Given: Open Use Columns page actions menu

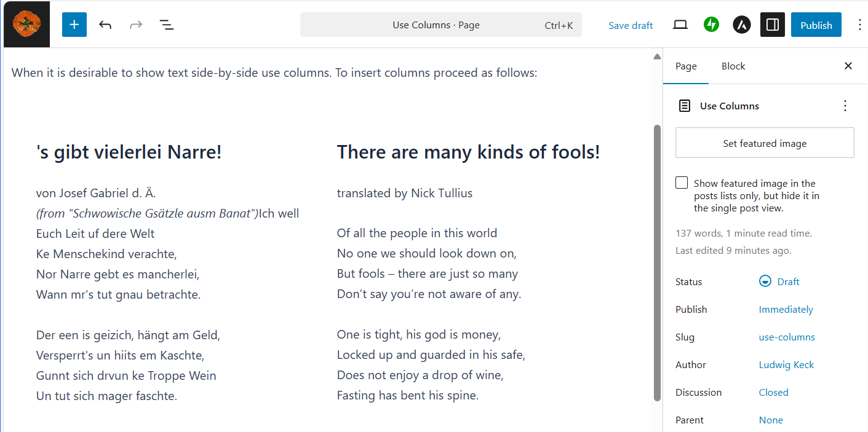Looking at the screenshot, I should 845,106.
